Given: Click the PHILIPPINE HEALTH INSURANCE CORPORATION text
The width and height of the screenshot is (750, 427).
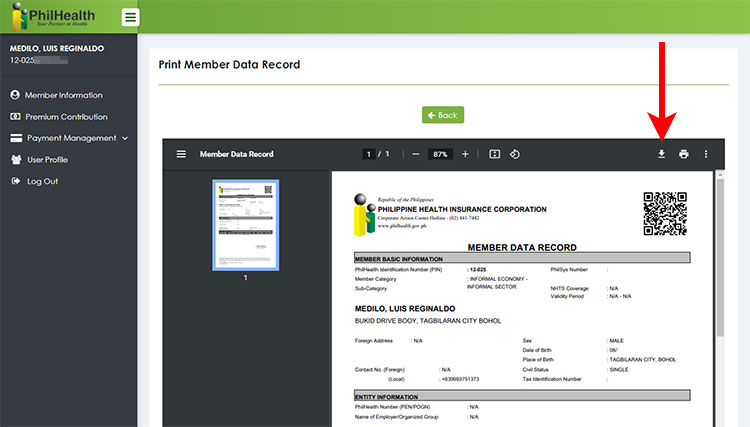Looking at the screenshot, I should [x=462, y=209].
